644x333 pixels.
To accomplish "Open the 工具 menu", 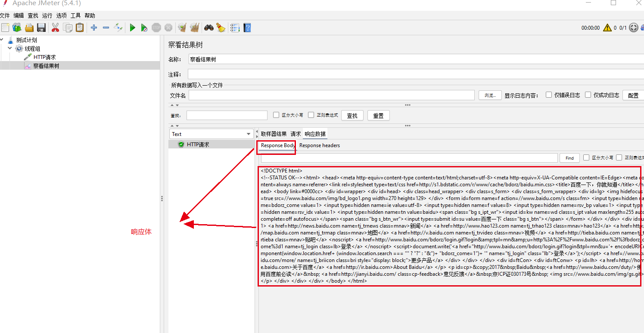I will point(76,15).
